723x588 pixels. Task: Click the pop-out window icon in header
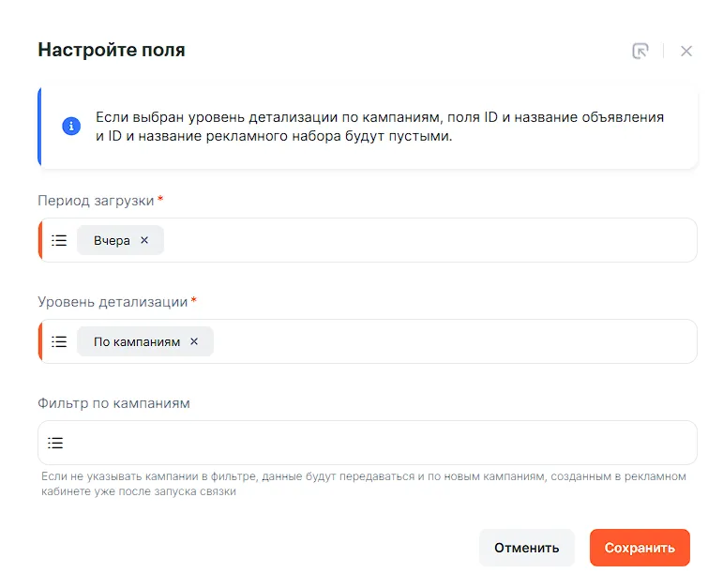[640, 51]
